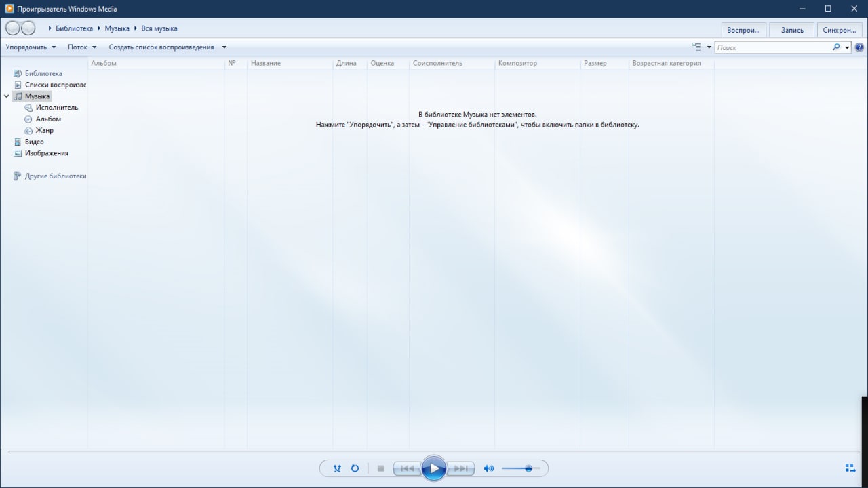This screenshot has width=868, height=488.
Task: Click the Изображения picture icon
Action: [x=18, y=153]
